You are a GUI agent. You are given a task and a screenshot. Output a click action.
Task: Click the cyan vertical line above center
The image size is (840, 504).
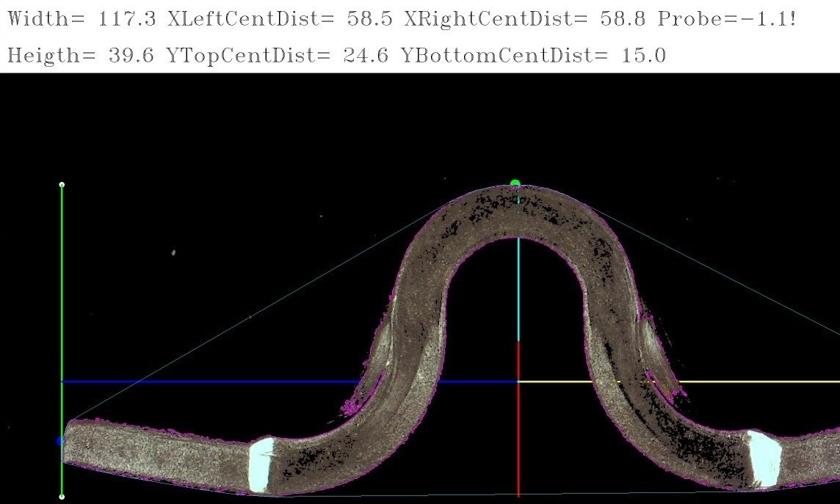click(518, 293)
